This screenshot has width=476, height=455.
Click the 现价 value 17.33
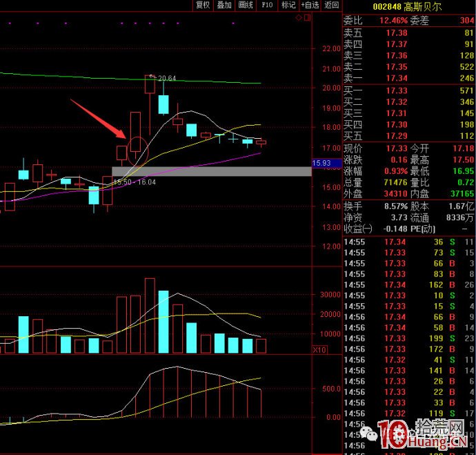click(397, 148)
